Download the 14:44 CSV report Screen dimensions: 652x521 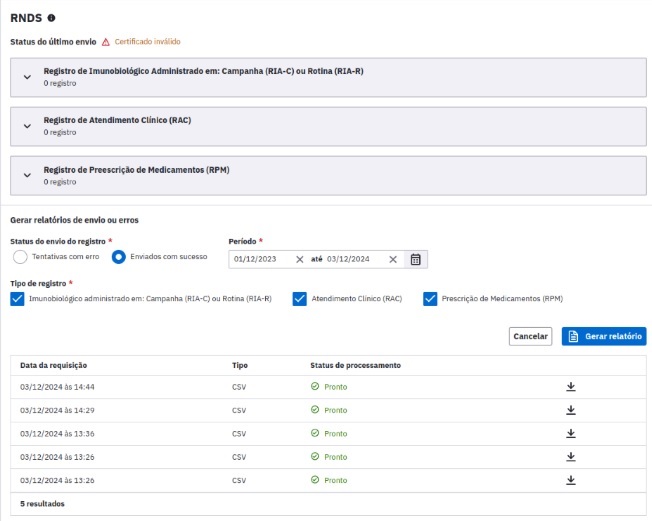click(571, 387)
